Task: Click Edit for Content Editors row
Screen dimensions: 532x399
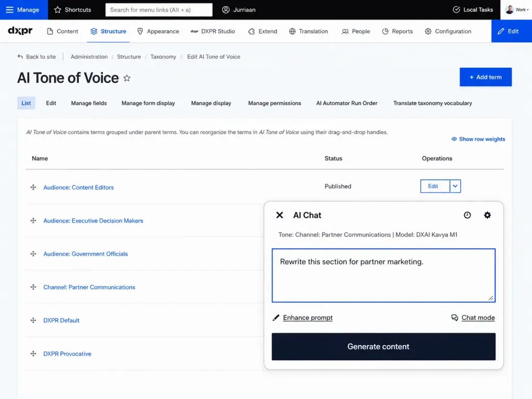Action: pyautogui.click(x=435, y=187)
